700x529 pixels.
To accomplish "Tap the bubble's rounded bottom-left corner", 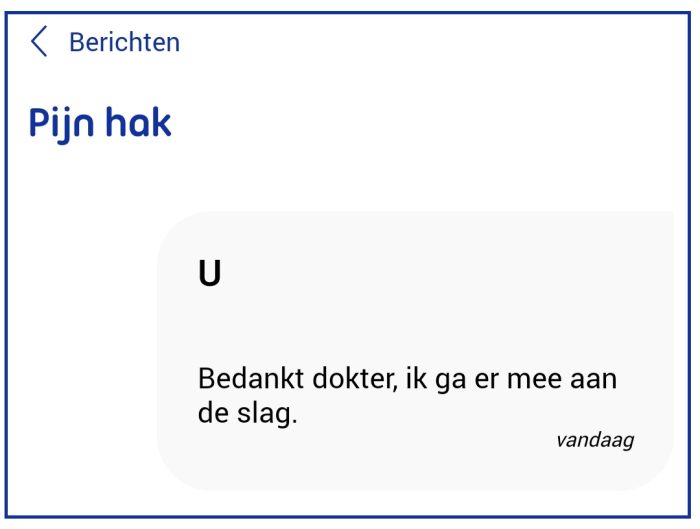I will [x=178, y=470].
